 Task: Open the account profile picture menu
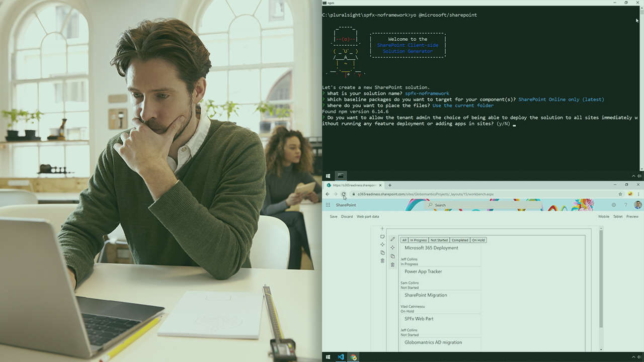[x=638, y=205]
